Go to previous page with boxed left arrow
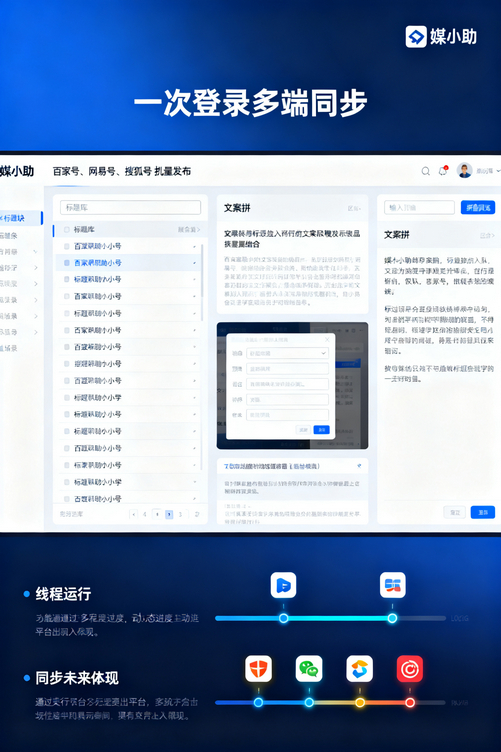Viewport: 501px width, 752px height. click(x=134, y=514)
